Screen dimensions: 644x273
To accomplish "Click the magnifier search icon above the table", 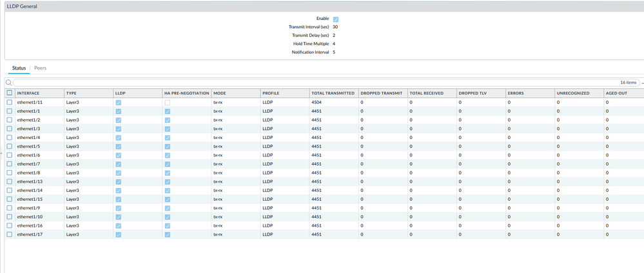I will [8, 82].
